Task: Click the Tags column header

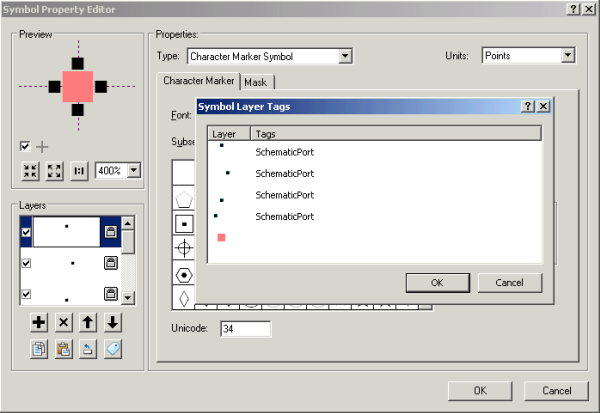Action: point(396,134)
